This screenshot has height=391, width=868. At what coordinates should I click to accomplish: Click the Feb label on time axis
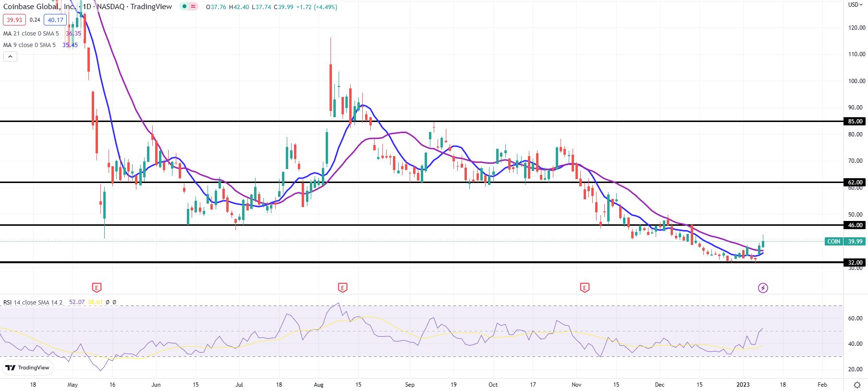point(822,385)
